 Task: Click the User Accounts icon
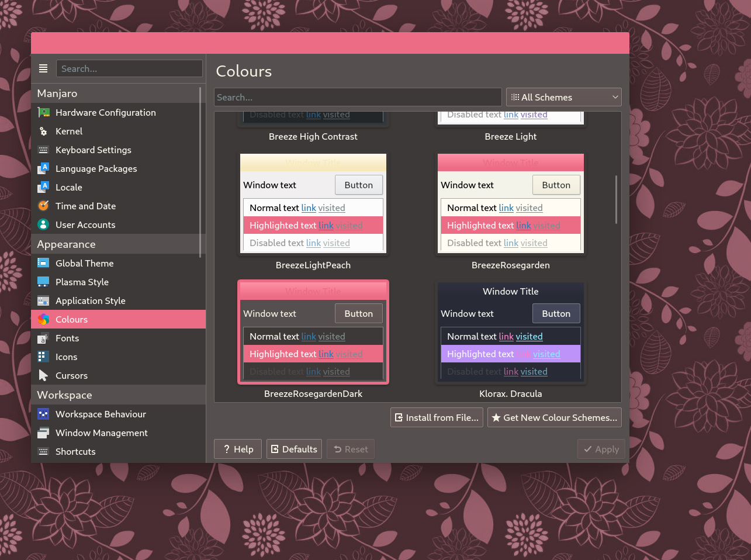(43, 224)
